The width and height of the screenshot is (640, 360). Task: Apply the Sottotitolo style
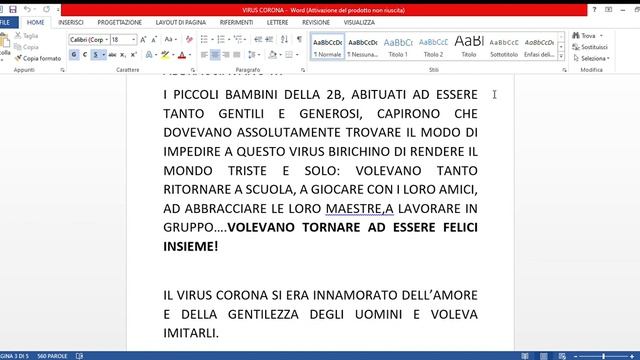(504, 47)
